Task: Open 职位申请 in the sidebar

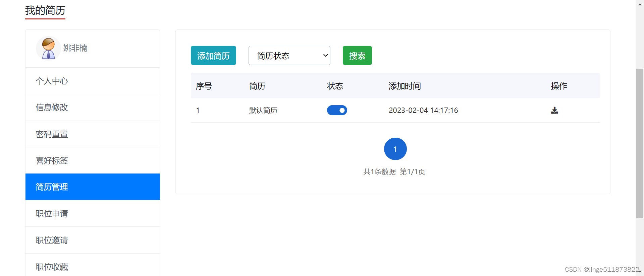Action: coord(93,213)
